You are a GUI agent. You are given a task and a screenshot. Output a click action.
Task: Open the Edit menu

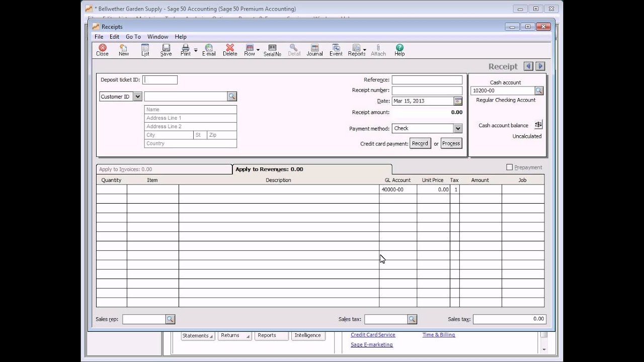coord(114,37)
